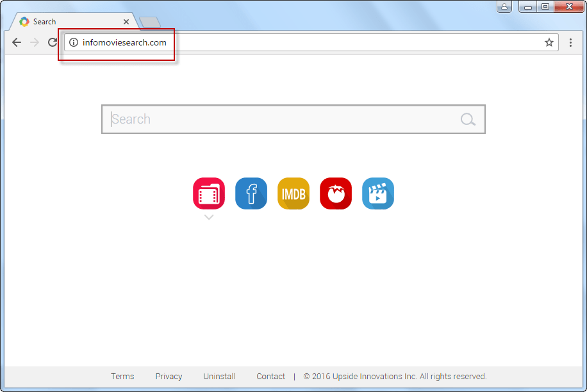Open the Chrome three-dot menu

[x=570, y=42]
